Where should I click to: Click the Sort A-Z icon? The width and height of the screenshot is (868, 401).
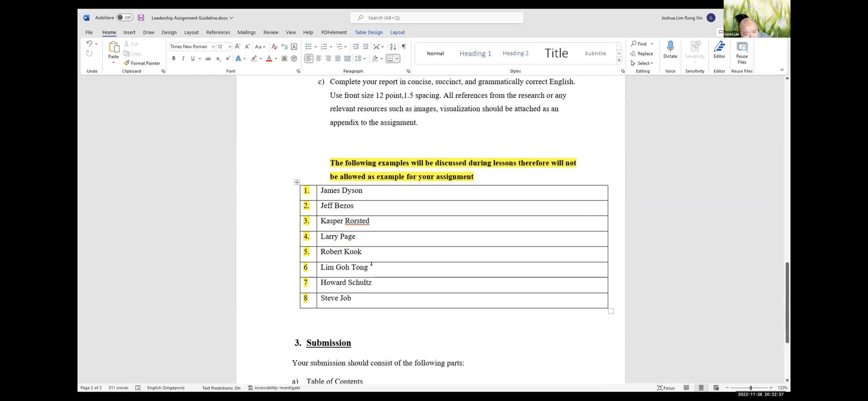pyautogui.click(x=393, y=46)
